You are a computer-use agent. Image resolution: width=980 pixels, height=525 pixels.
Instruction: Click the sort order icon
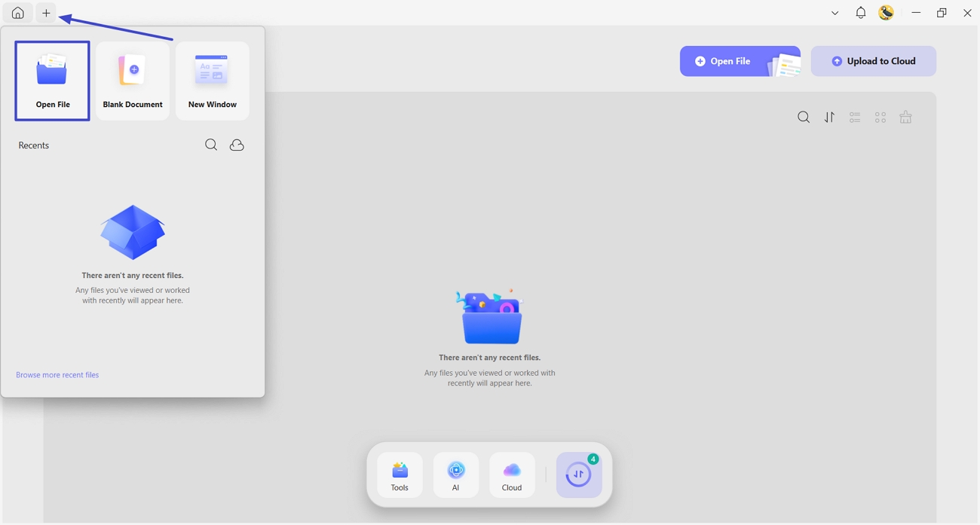tap(829, 118)
